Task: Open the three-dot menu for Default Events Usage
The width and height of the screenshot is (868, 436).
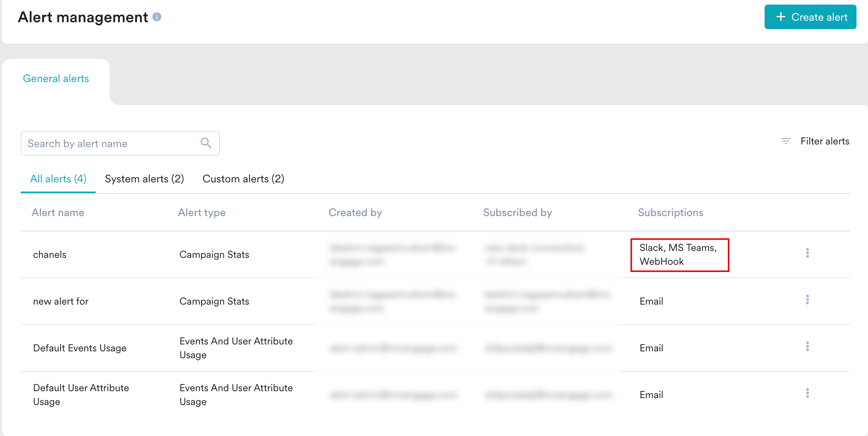Action: (x=807, y=346)
